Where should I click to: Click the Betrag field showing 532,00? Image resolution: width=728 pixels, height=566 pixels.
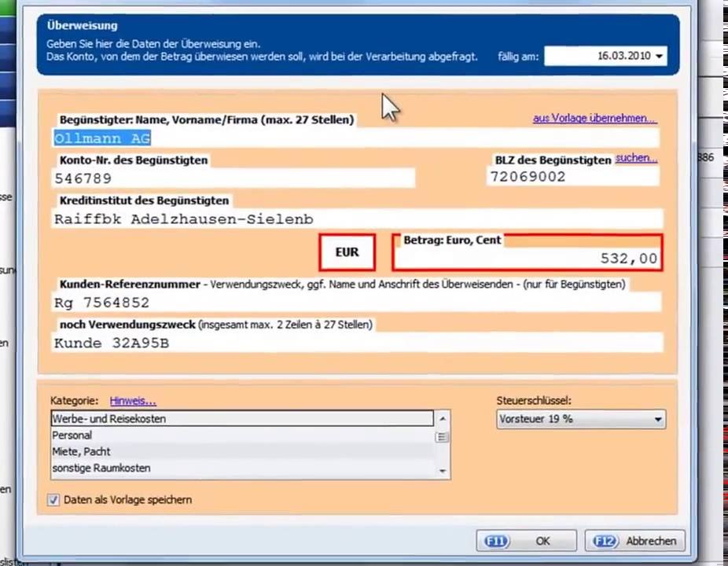(x=528, y=258)
